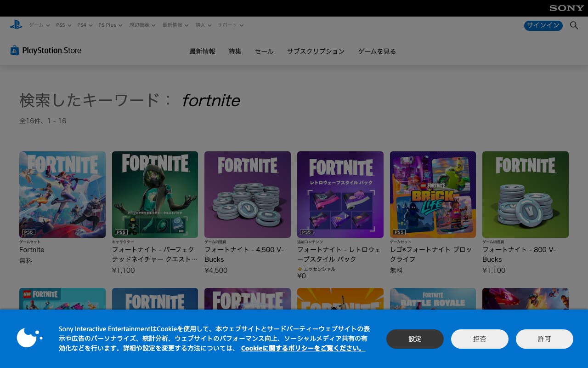This screenshot has height=368, width=588.
Task: Click レゴ®フォートナイト ブロックライフ title
Action: coord(431,254)
